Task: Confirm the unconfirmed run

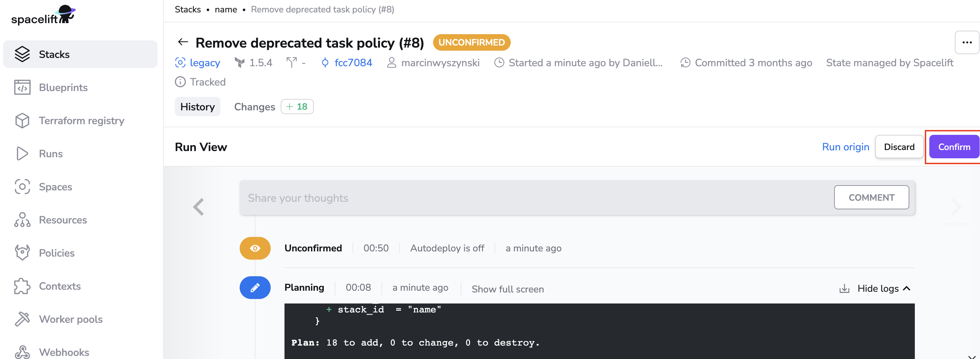Action: pos(954,147)
